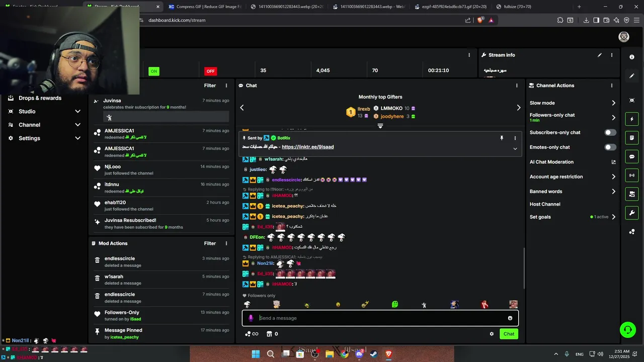Open Discord from taskbar
The height and width of the screenshot is (362, 644).
(359, 354)
